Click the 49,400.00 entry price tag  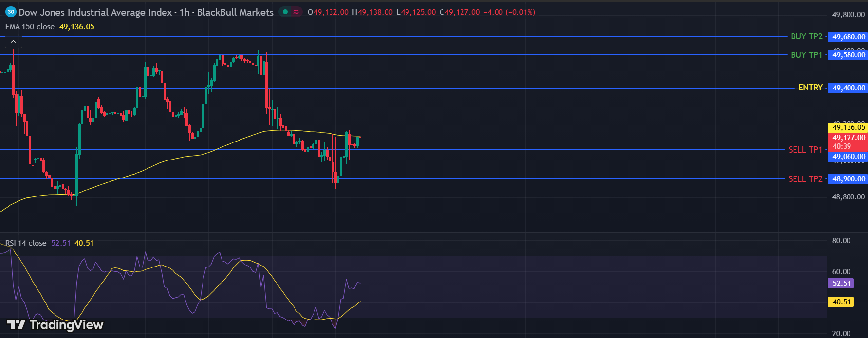(848, 88)
